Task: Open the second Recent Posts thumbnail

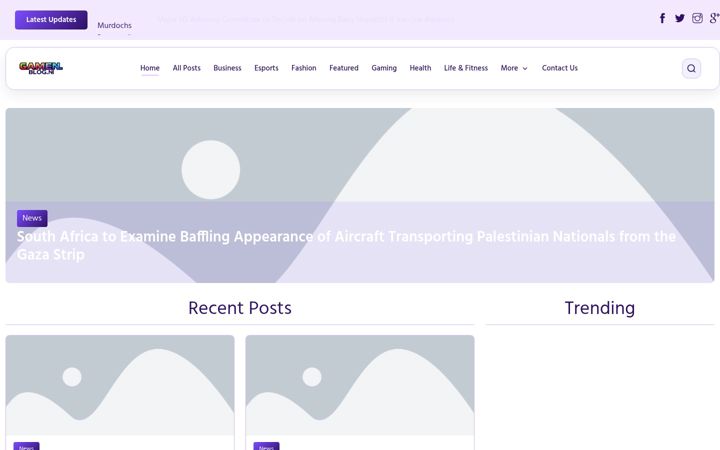Action: [360, 385]
